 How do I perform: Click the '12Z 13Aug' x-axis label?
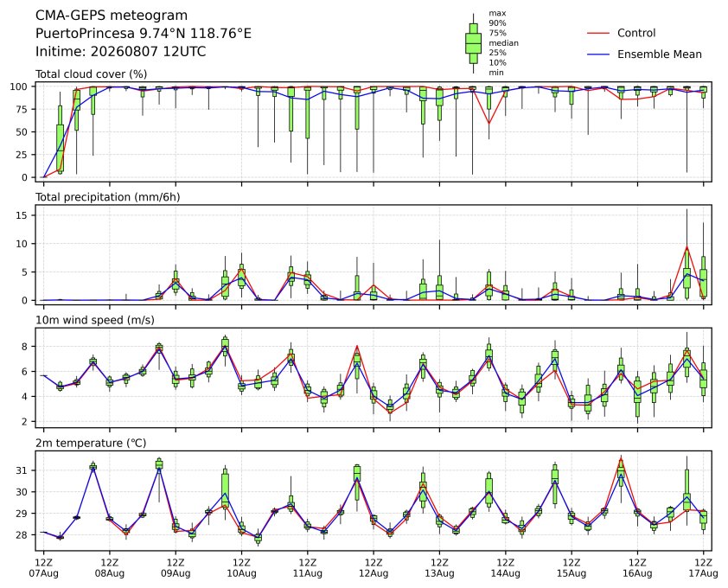[439, 568]
